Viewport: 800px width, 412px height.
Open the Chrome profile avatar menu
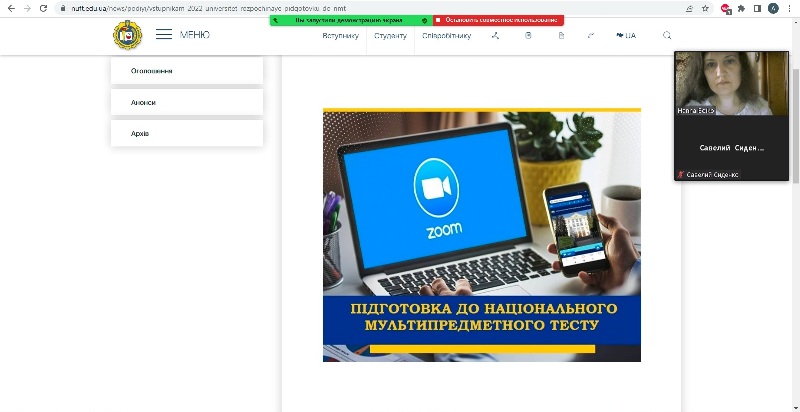coord(772,8)
